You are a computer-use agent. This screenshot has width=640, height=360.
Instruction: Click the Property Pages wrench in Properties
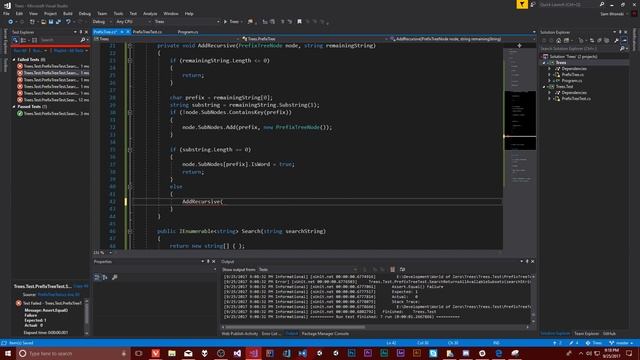tap(115, 277)
